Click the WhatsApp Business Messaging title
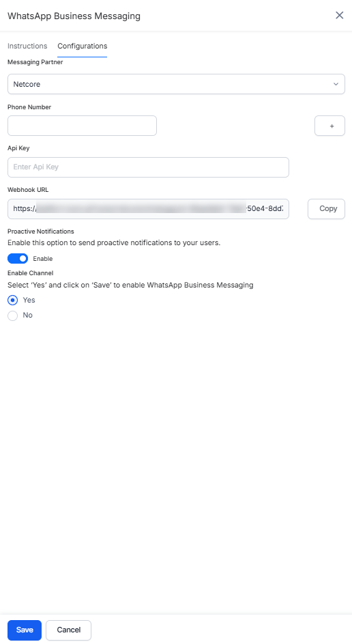This screenshot has height=644, width=352. click(x=74, y=16)
